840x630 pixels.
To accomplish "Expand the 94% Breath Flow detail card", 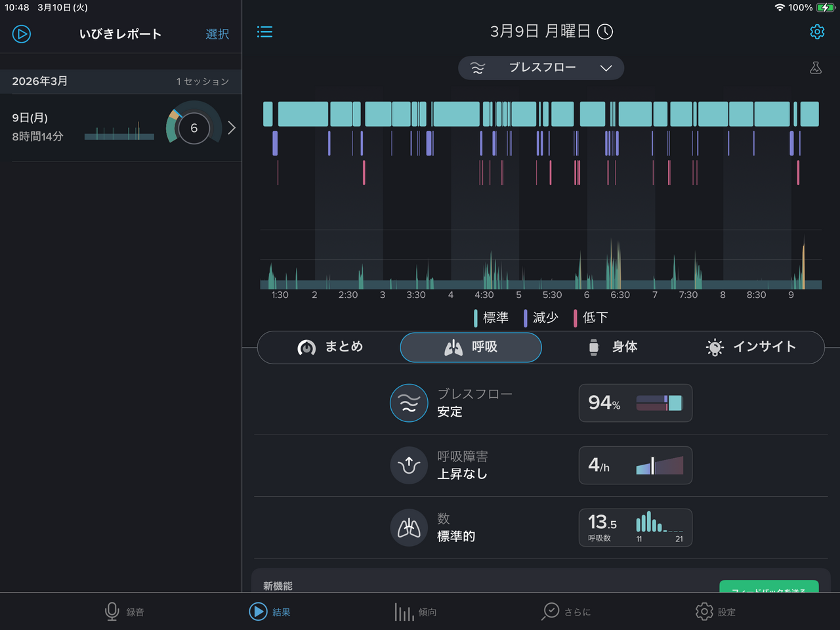I will tap(635, 403).
